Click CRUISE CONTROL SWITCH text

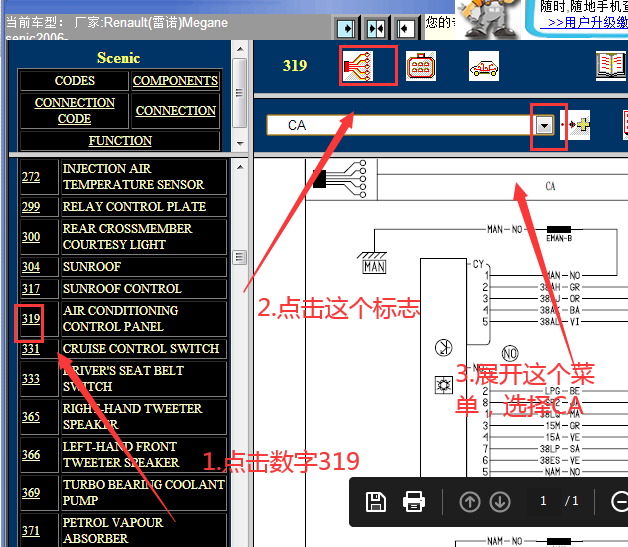click(x=141, y=349)
